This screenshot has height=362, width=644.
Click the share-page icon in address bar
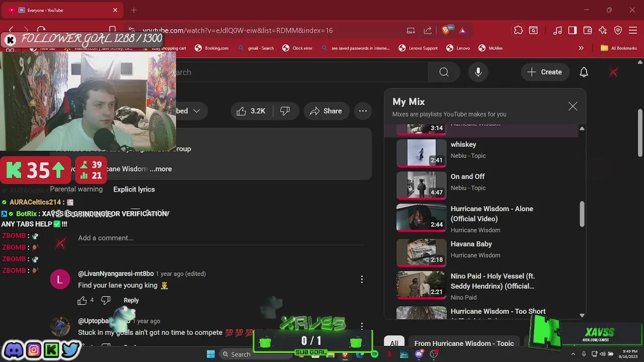pyautogui.click(x=428, y=30)
